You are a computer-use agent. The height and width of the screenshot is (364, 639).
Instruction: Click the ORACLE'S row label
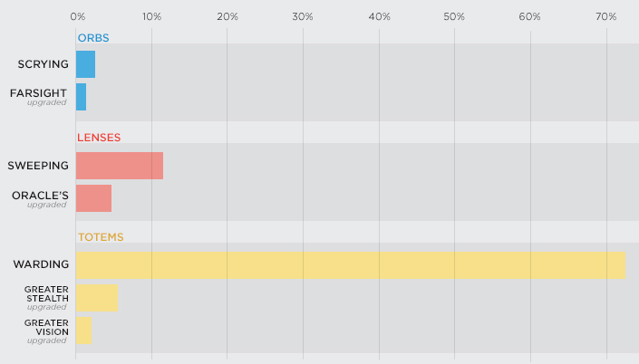click(x=41, y=195)
